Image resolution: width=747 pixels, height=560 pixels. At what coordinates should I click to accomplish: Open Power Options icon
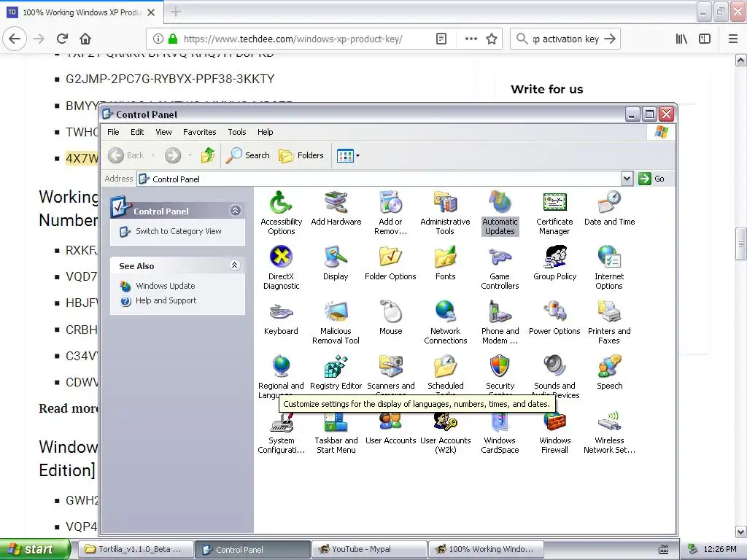(554, 318)
